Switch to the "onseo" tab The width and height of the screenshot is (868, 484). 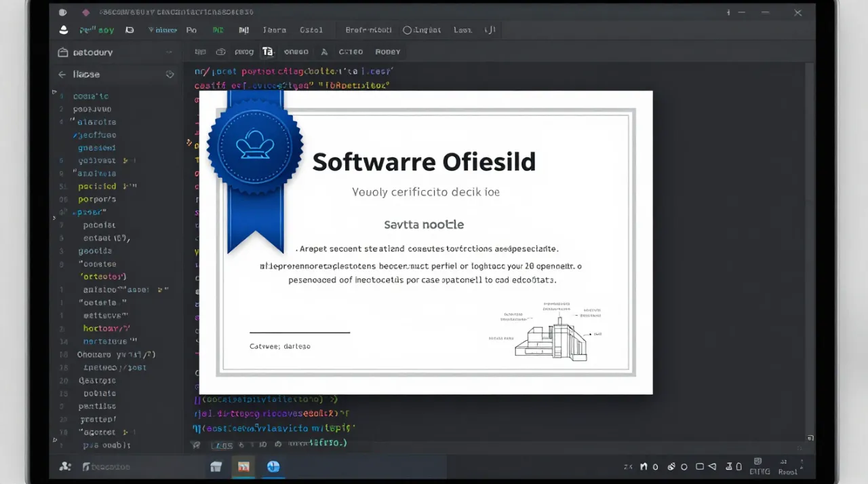click(296, 52)
